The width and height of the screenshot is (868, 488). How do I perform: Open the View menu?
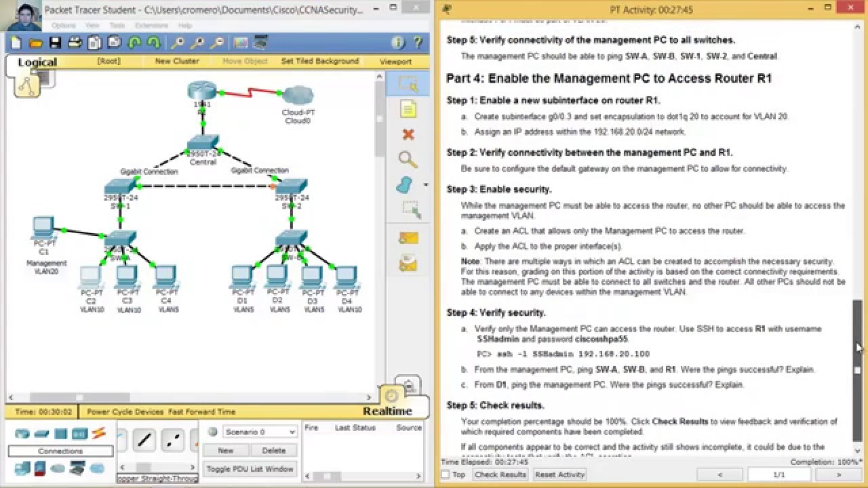pyautogui.click(x=92, y=26)
